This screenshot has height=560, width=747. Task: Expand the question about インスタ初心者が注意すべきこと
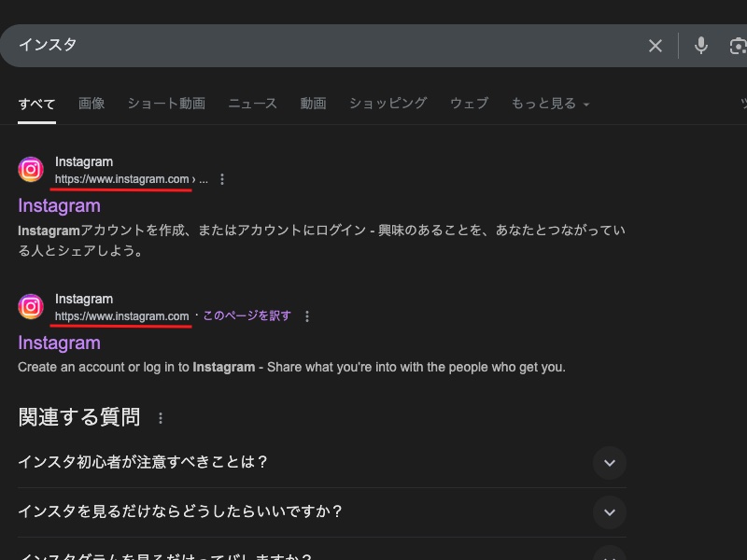[610, 463]
